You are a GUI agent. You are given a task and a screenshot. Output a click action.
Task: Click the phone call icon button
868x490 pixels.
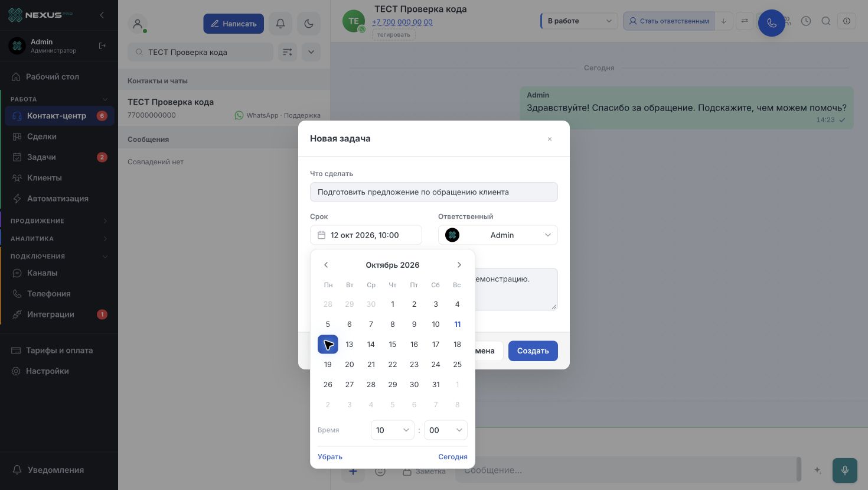click(x=771, y=23)
